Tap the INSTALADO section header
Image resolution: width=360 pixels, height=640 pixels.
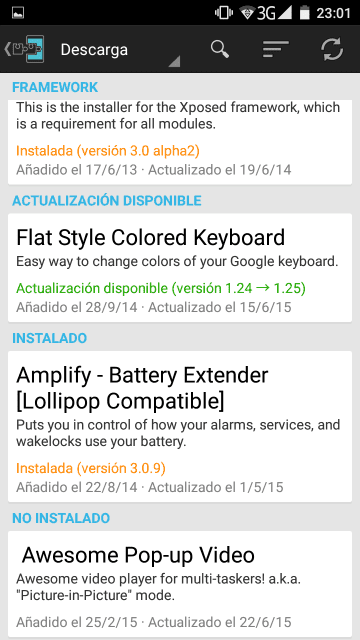pyautogui.click(x=49, y=338)
